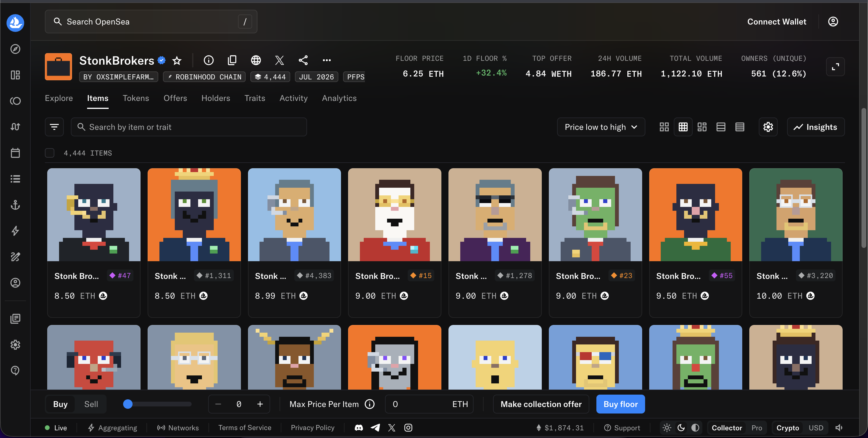
Task: Click the OpenSea logo home icon
Action: coord(15,22)
